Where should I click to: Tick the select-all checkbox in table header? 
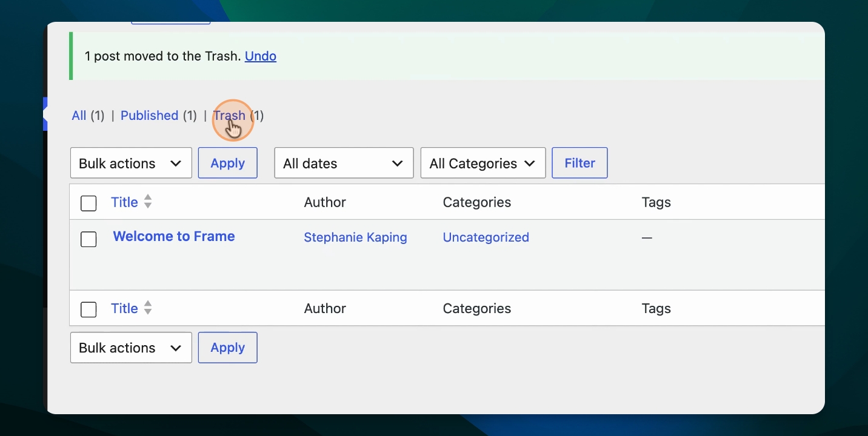click(88, 203)
